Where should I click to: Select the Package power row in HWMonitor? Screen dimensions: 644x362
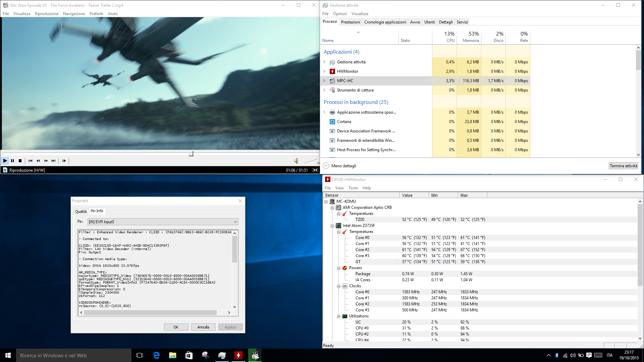(x=480, y=274)
